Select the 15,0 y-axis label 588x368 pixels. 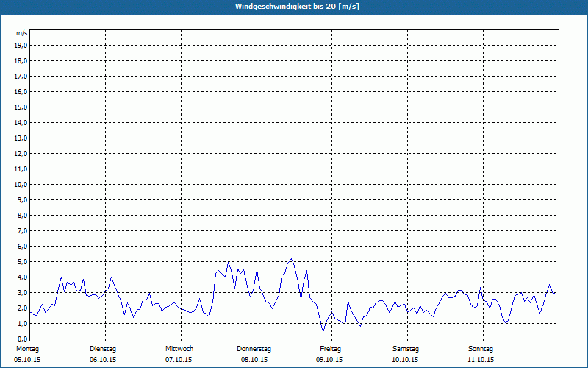pyautogui.click(x=21, y=107)
